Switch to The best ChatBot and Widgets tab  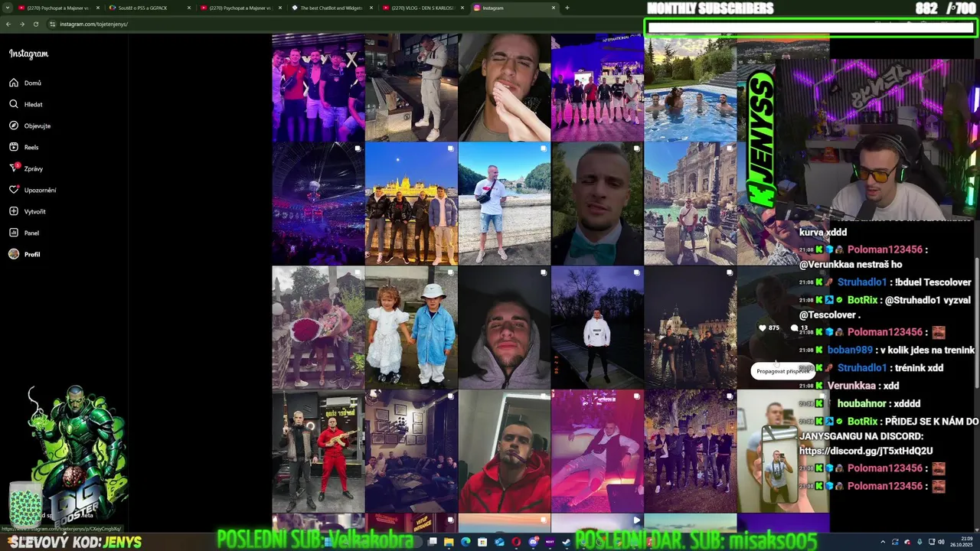tap(332, 8)
